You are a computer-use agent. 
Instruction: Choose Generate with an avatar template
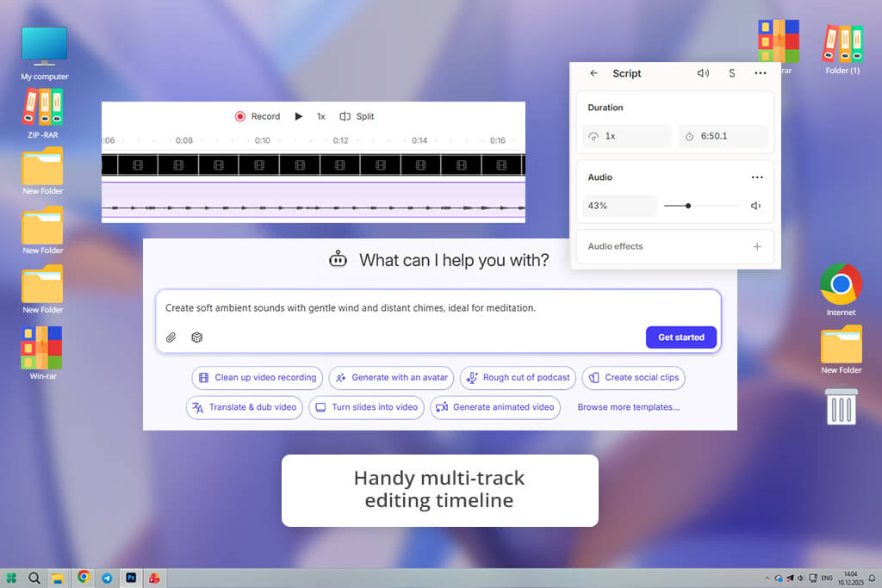tap(392, 378)
